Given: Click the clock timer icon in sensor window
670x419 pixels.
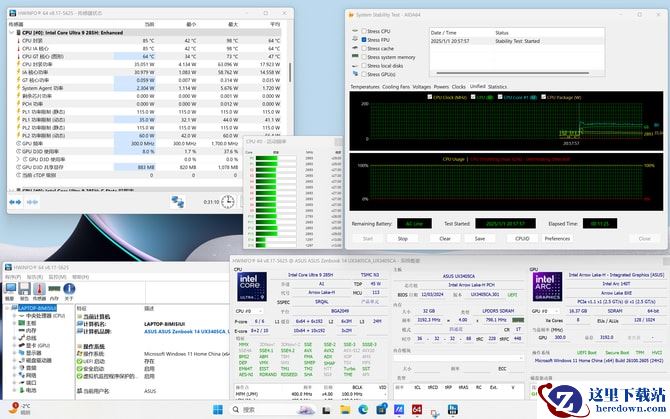Looking at the screenshot, I should [228, 202].
